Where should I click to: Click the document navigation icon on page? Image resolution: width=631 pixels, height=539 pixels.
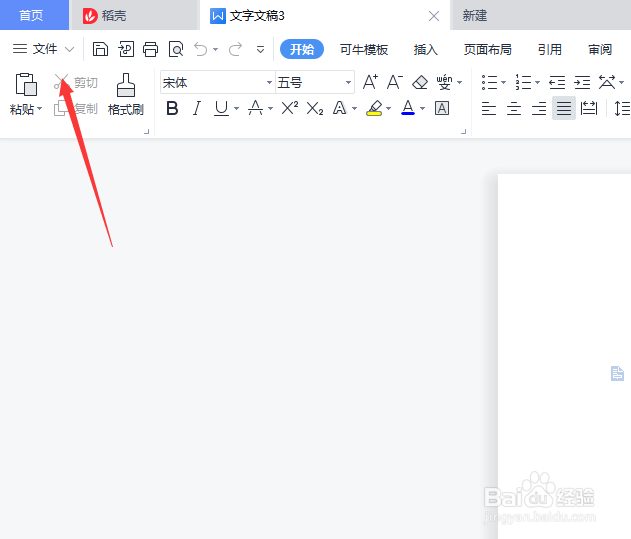[x=617, y=374]
